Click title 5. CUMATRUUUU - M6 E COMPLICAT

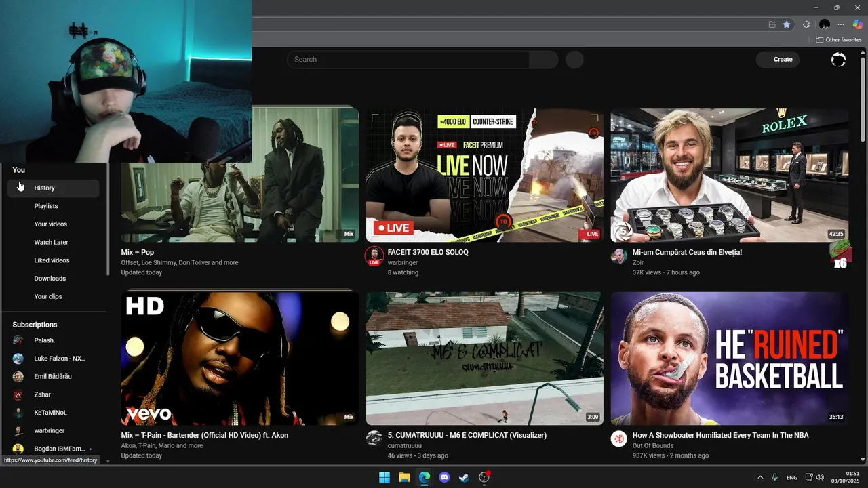[467, 435]
